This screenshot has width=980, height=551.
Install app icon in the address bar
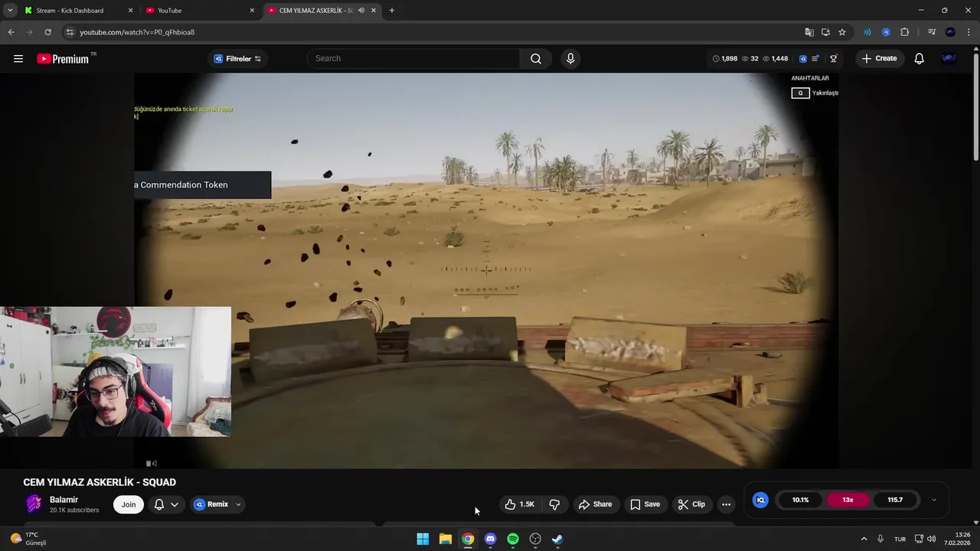(825, 32)
